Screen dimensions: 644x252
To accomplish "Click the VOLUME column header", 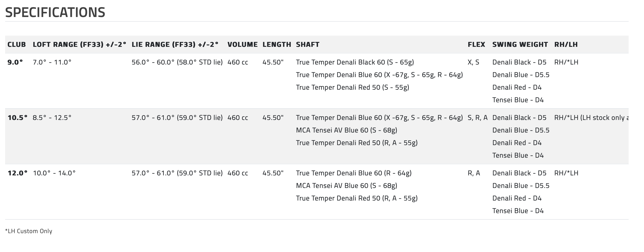I will point(242,44).
